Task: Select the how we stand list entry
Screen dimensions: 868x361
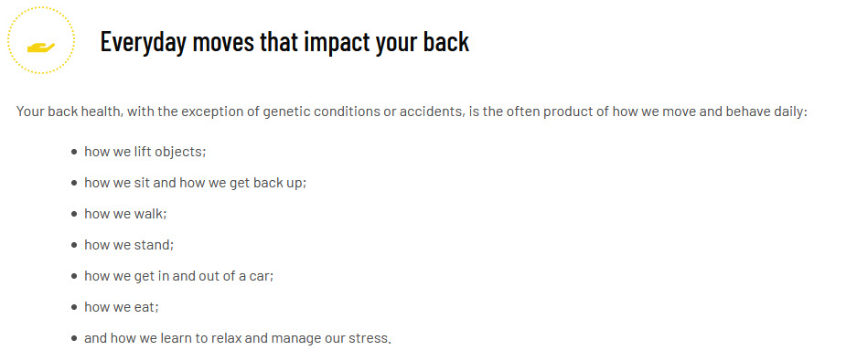Action: 129,245
